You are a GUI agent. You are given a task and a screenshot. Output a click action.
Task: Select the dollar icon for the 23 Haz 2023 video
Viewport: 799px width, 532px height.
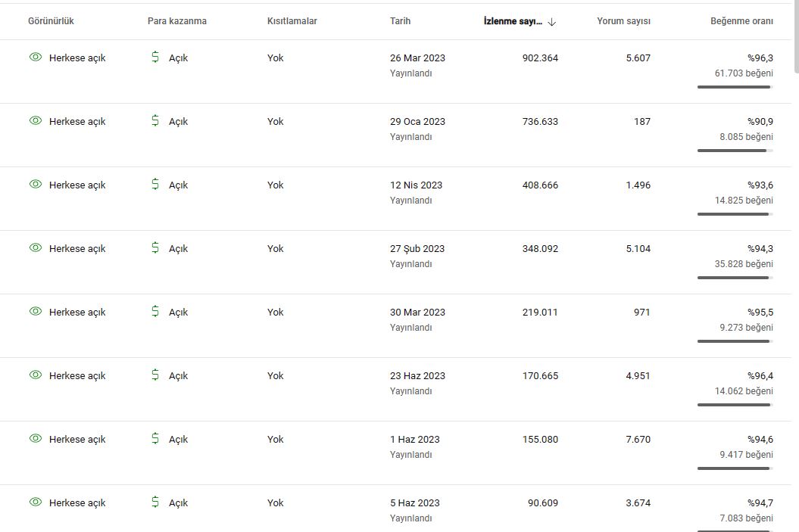point(155,375)
